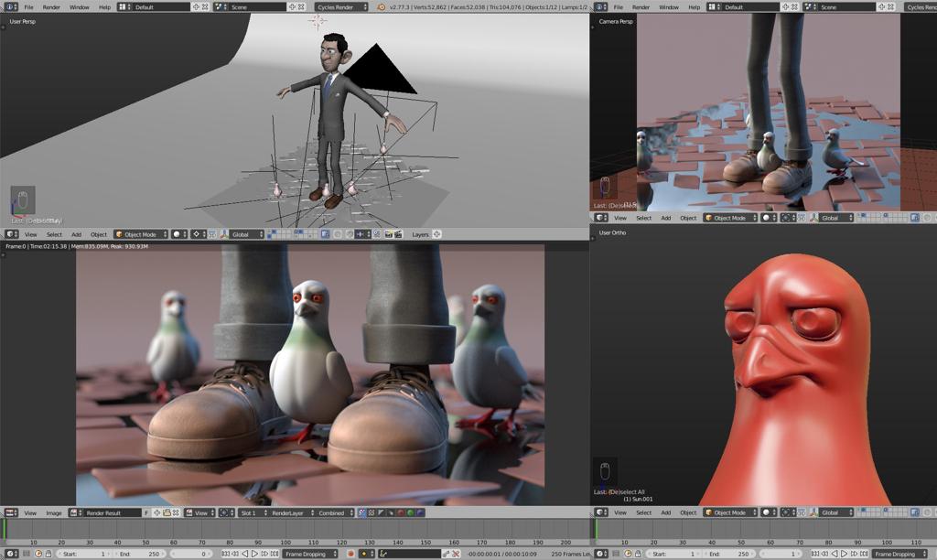The height and width of the screenshot is (560, 937).
Task: Toggle the F fake user button
Action: (146, 513)
